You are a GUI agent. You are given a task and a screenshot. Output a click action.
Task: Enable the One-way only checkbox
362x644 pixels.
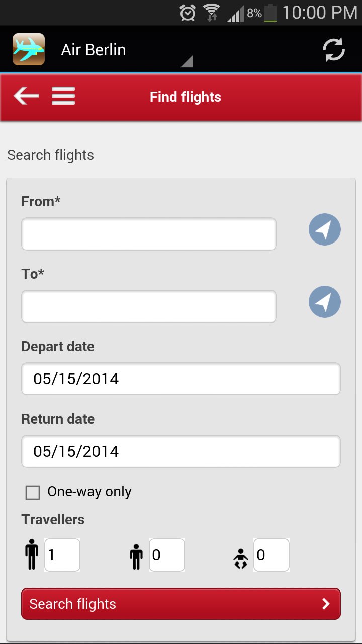point(33,493)
